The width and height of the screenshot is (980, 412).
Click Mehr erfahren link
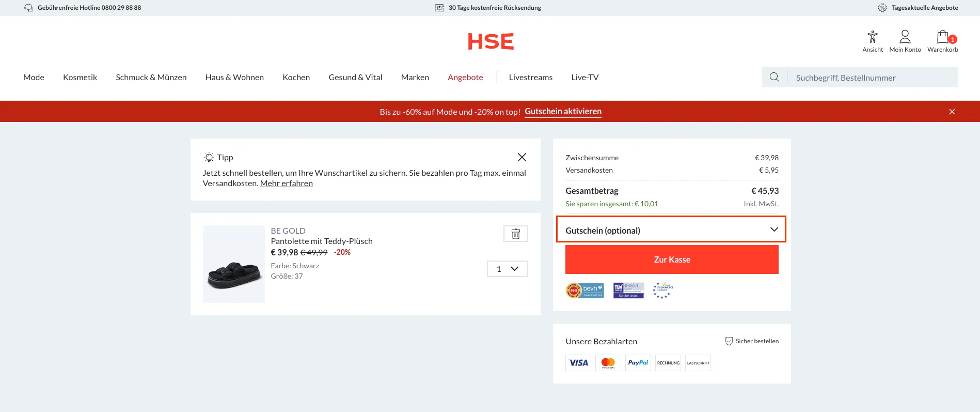tap(287, 183)
